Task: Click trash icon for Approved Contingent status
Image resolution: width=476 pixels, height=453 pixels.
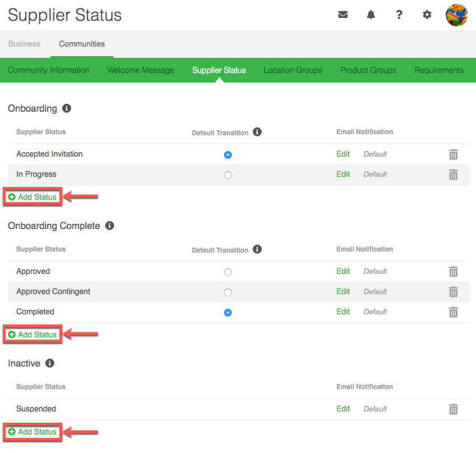Action: click(x=453, y=292)
